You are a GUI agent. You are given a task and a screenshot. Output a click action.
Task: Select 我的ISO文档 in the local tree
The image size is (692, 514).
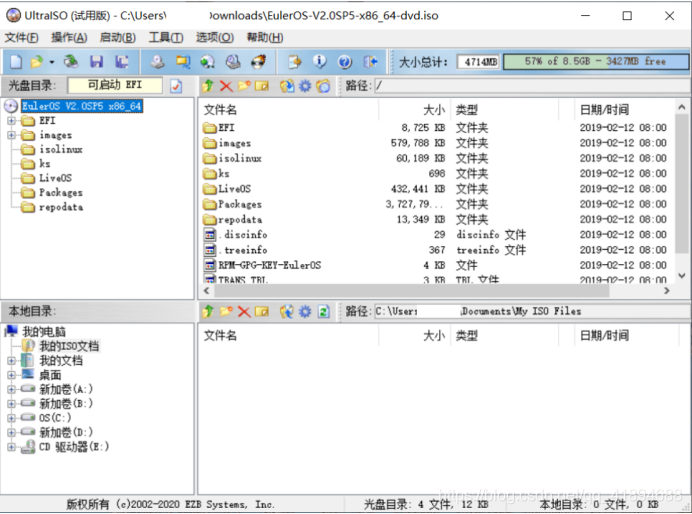[69, 346]
